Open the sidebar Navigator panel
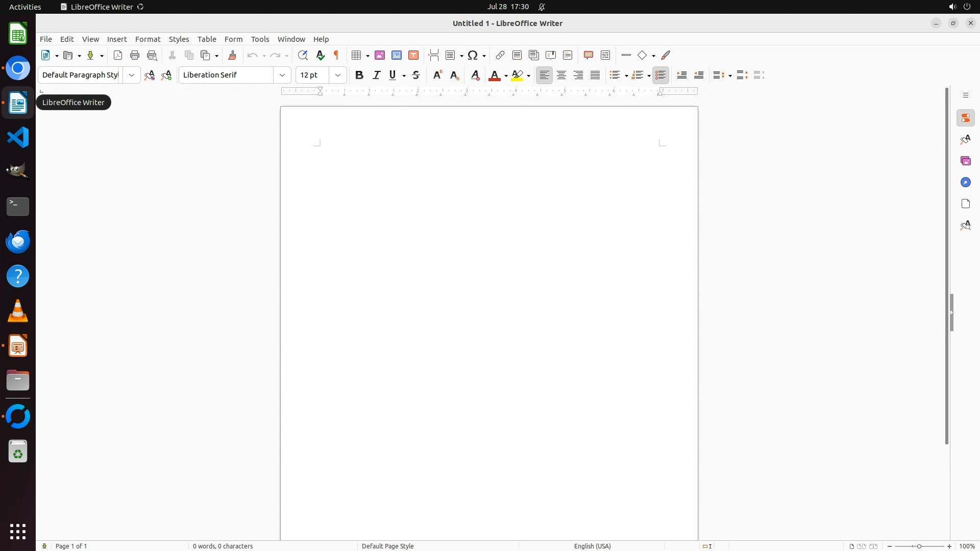Screen dimensions: 980x551 [965, 183]
